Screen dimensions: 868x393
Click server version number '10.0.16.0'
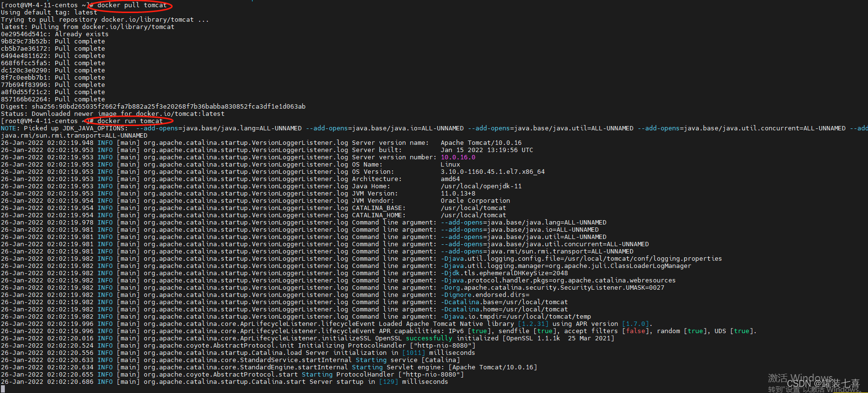pos(458,157)
